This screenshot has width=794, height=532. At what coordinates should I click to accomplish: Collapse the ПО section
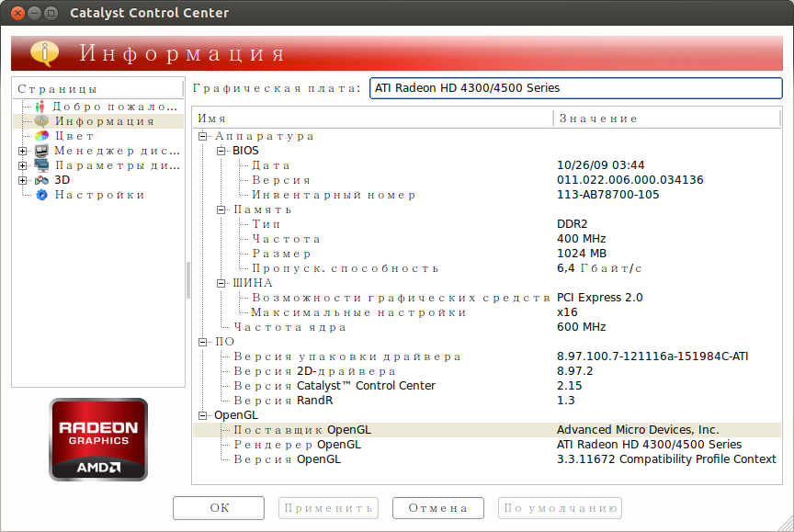click(x=202, y=342)
